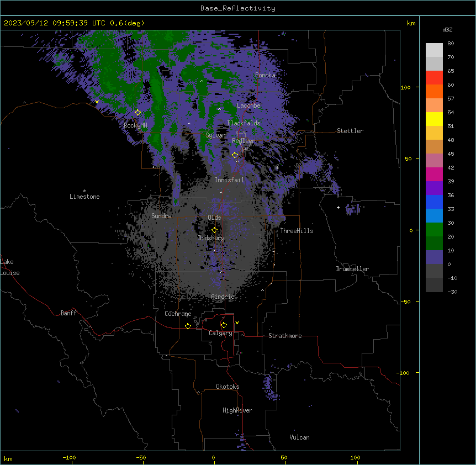This screenshot has width=476, height=465.
Task: Click the yellow V marker east of Calgary
Action: tap(237, 323)
